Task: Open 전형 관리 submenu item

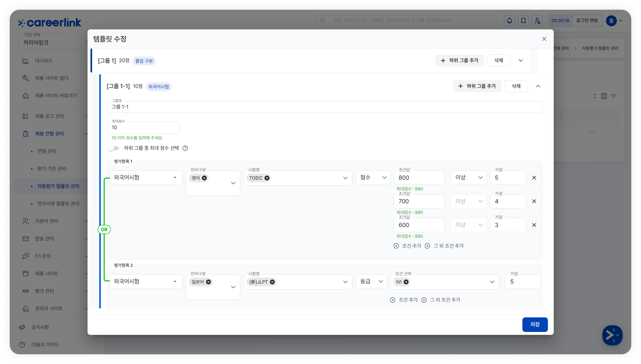Action: pos(46,151)
